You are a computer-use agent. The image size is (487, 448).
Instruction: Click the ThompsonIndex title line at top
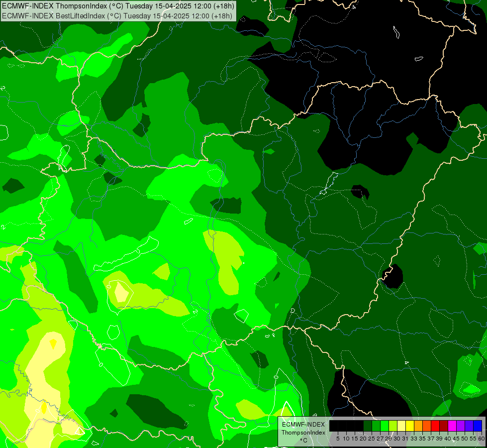click(x=118, y=6)
